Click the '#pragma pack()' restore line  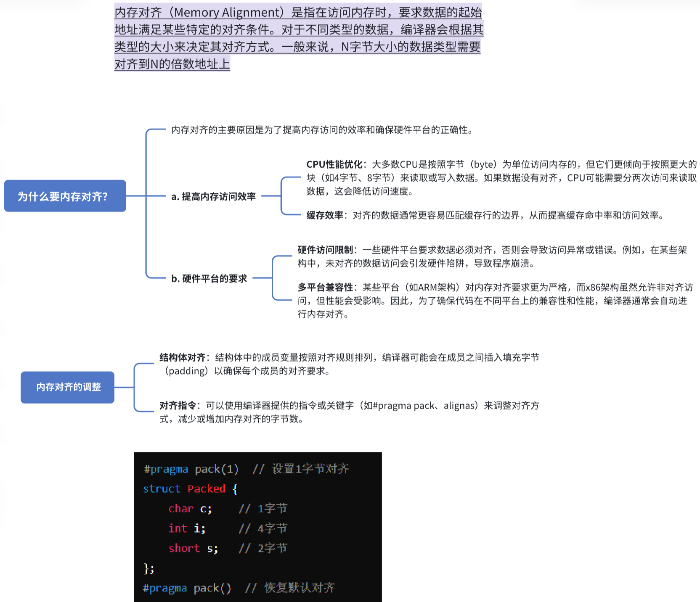pyautogui.click(x=239, y=587)
